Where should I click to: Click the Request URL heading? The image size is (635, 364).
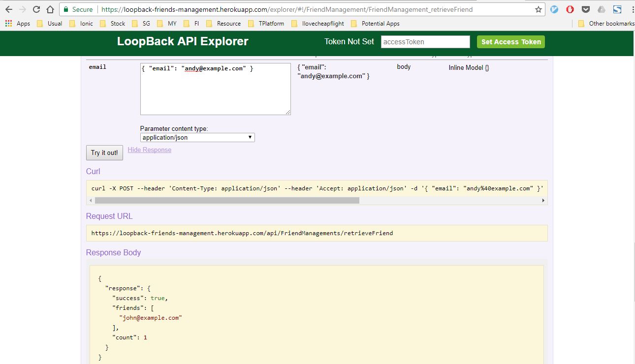pos(109,216)
